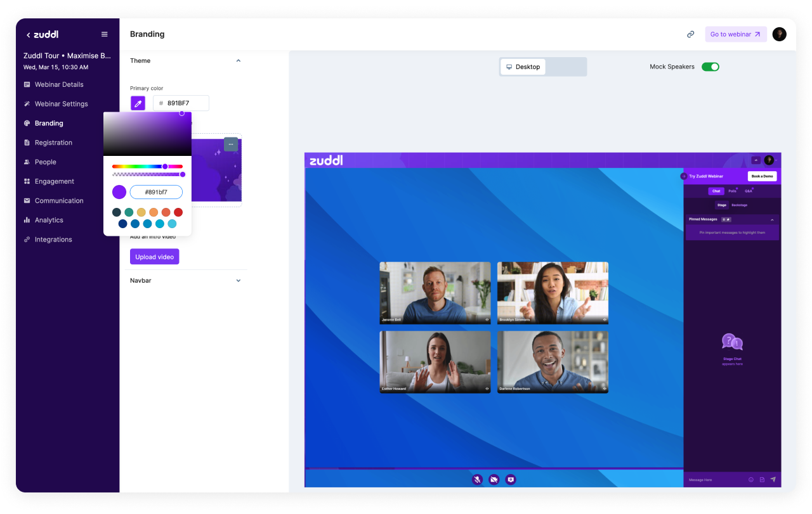Copy the webinar link via the chain icon
Viewport: 812px width, 514px height.
tap(690, 34)
